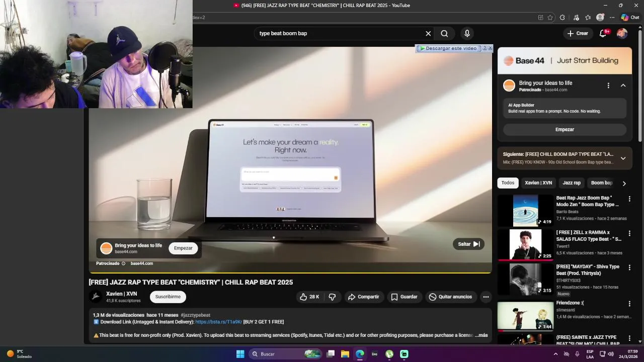Show more filter chips with the right arrow
644x362 pixels.
[624, 184]
